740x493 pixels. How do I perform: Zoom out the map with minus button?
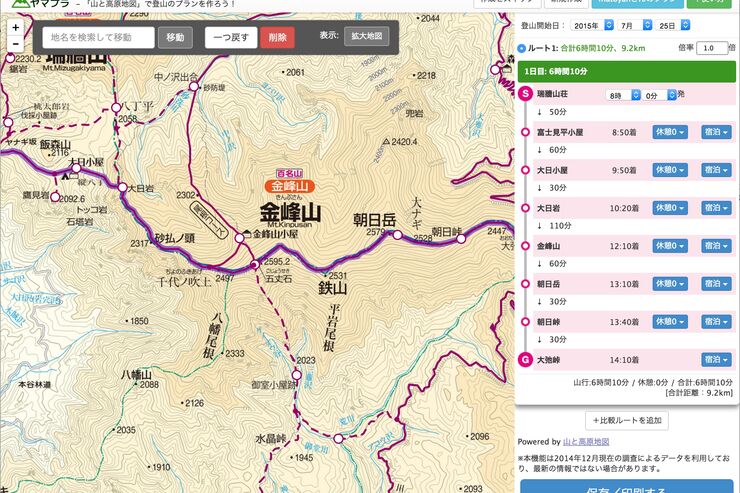coord(16,44)
